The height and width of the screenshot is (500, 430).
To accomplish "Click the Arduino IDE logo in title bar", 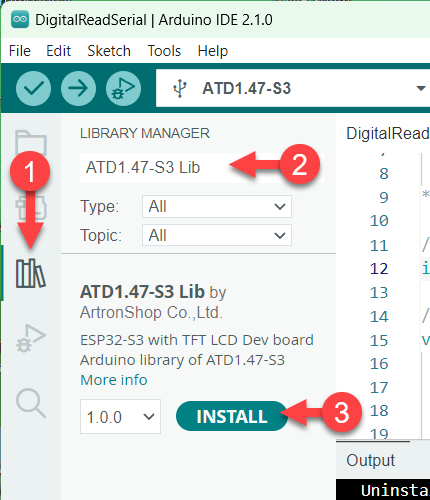I will [x=20, y=19].
